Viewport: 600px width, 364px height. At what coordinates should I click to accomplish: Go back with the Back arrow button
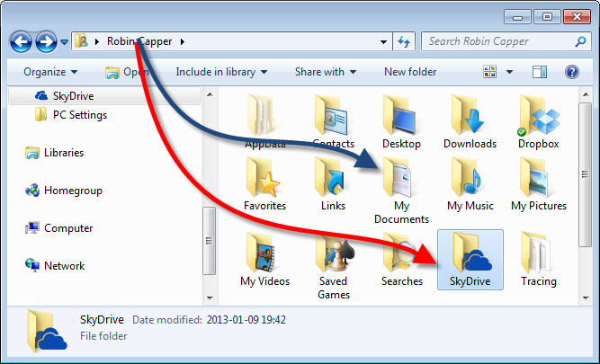pos(22,41)
